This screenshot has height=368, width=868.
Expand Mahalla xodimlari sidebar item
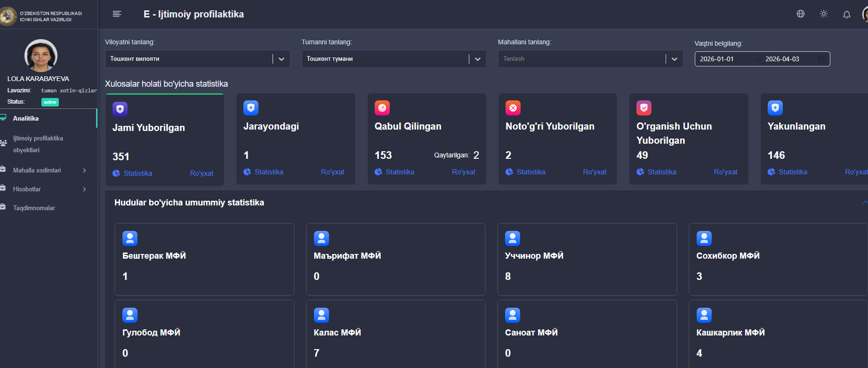(x=48, y=170)
